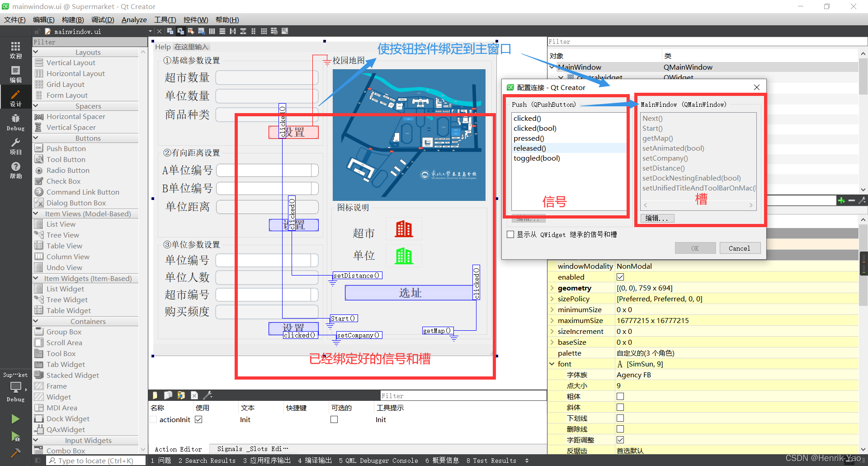This screenshot has height=466, width=868.
Task: Click the Build hammer icon
Action: (x=15, y=453)
